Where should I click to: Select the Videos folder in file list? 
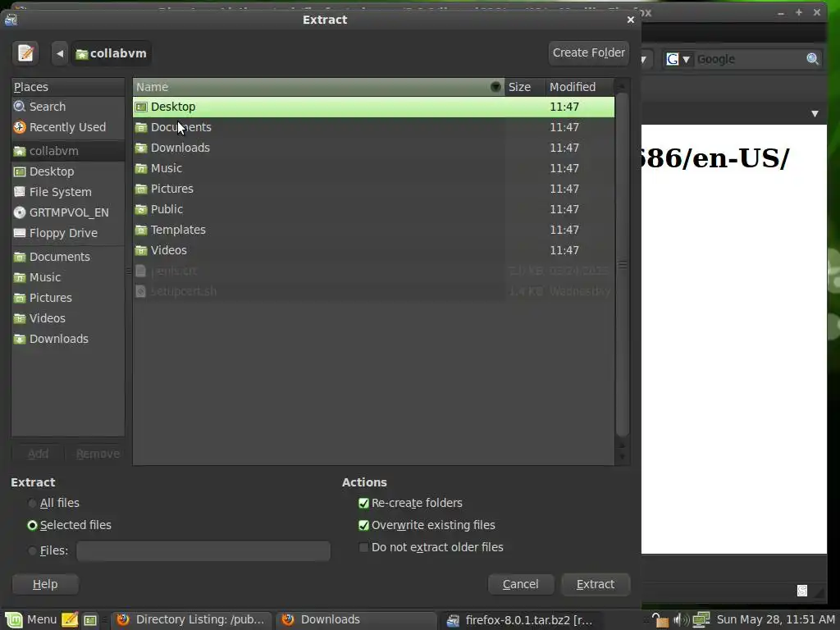(373, 250)
